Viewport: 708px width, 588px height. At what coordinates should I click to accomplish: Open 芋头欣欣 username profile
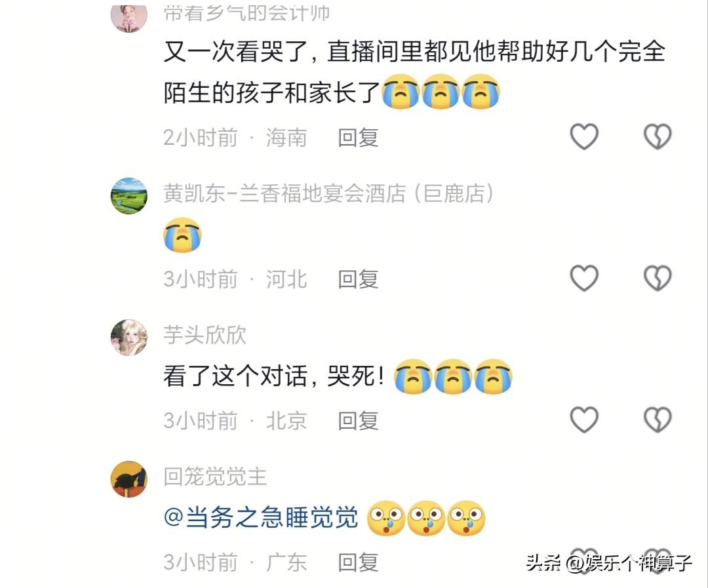click(205, 335)
